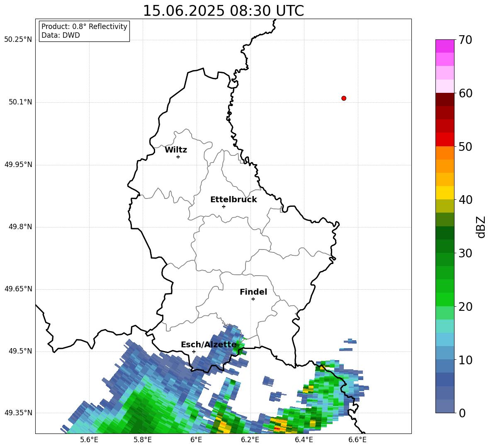Click the 30 colorbar tick label
Image resolution: width=491 pixels, height=448 pixels.
coord(465,253)
